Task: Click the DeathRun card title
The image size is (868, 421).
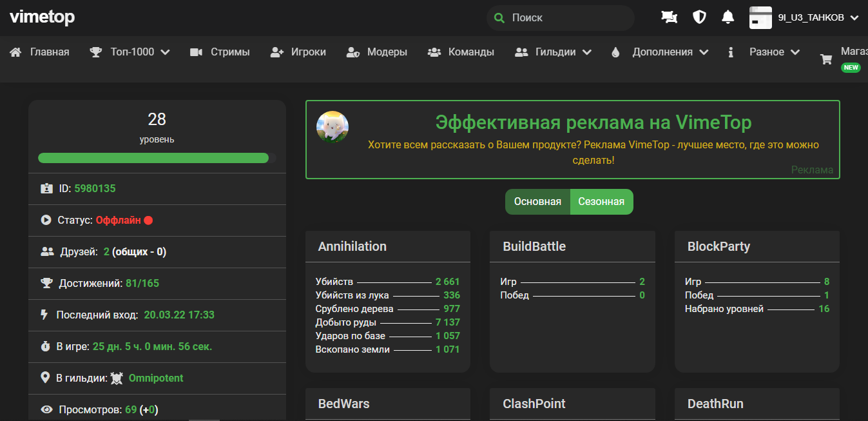Action: pos(715,404)
